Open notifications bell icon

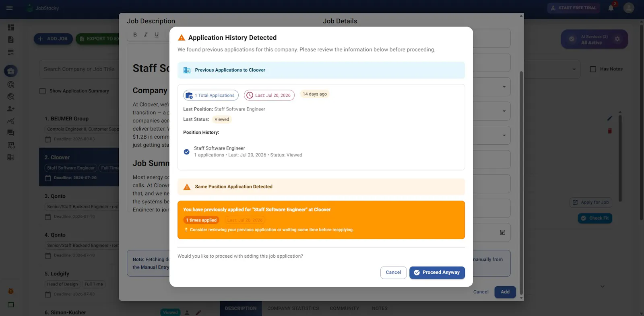[611, 8]
